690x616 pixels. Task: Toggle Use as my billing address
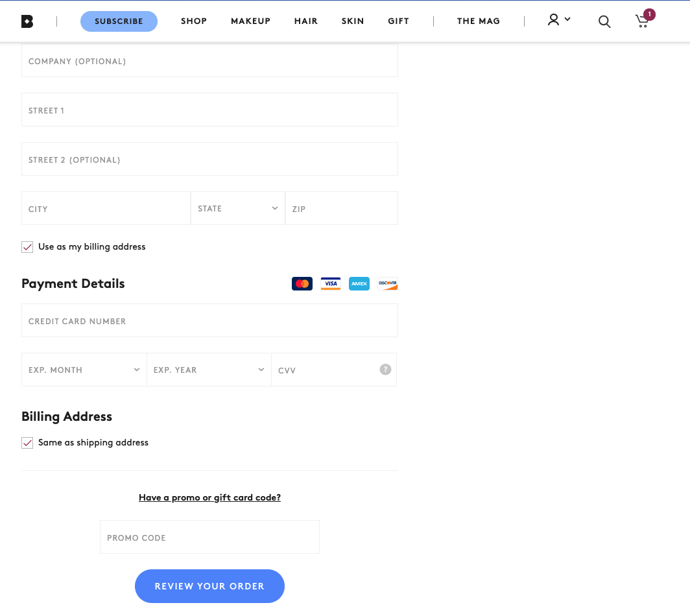pyautogui.click(x=27, y=247)
